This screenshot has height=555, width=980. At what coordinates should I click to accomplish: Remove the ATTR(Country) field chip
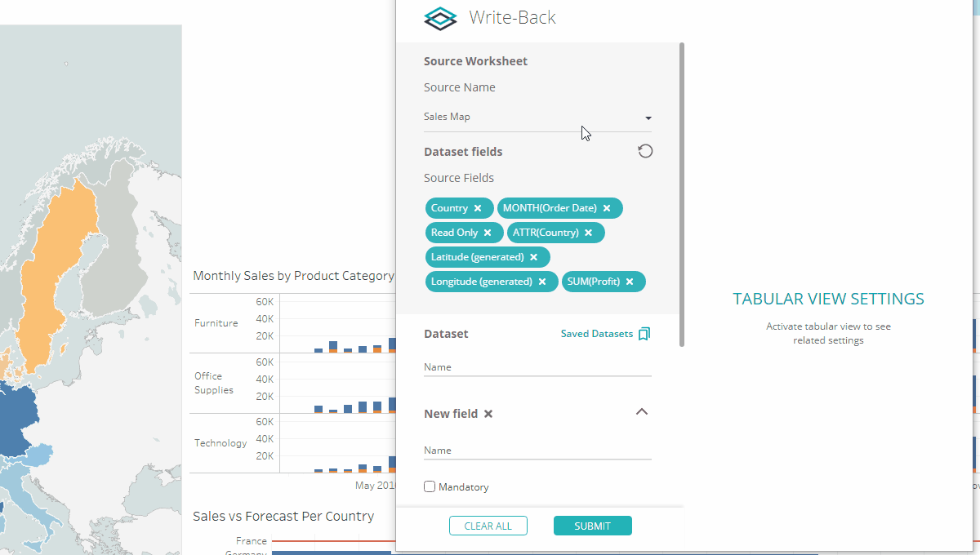pyautogui.click(x=588, y=232)
